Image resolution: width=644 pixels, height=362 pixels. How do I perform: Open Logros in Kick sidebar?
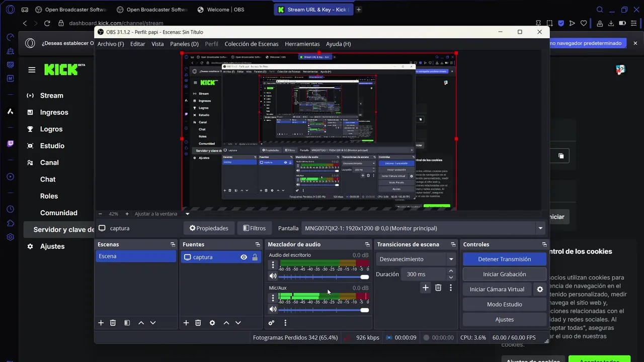pyautogui.click(x=51, y=129)
